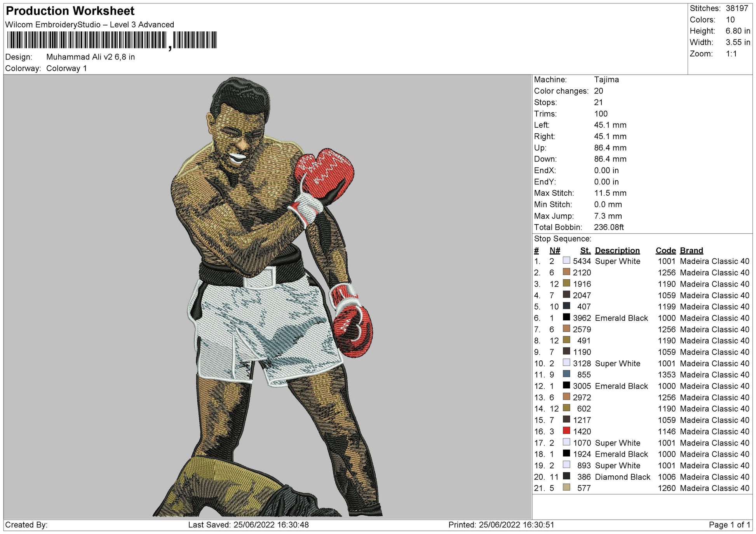The width and height of the screenshot is (756, 534).
Task: Click the olive swatch in stop 3
Action: point(566,283)
